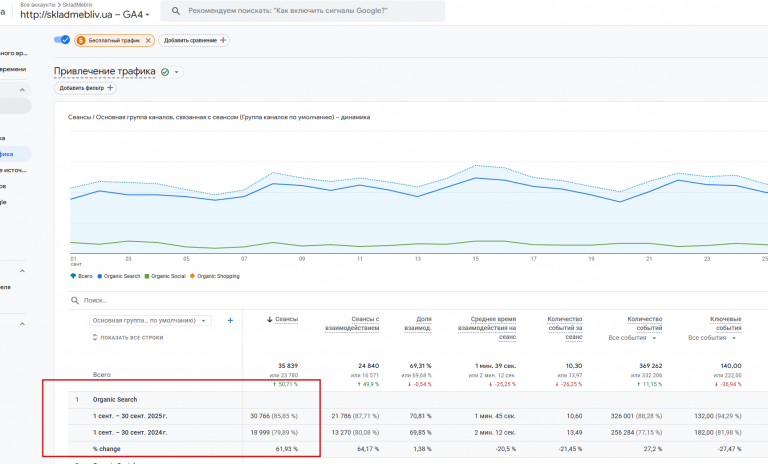The image size is (768, 464).
Task: Click the 2024 date range row label
Action: (x=130, y=433)
